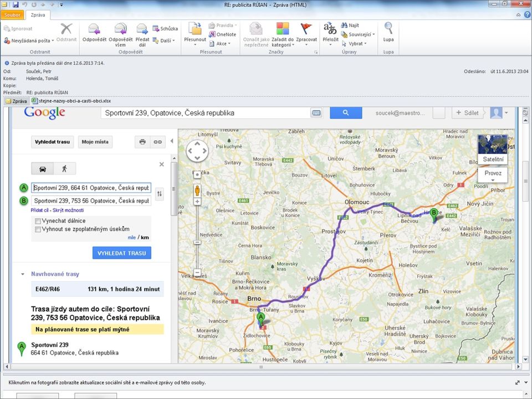The image size is (532, 399).
Task: Forward message with Předat dál
Action: click(142, 29)
